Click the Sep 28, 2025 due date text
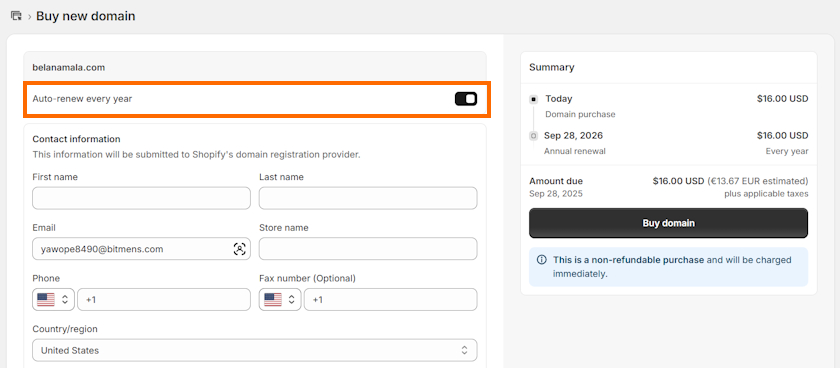Viewport: 840px width, 368px height. click(x=556, y=193)
